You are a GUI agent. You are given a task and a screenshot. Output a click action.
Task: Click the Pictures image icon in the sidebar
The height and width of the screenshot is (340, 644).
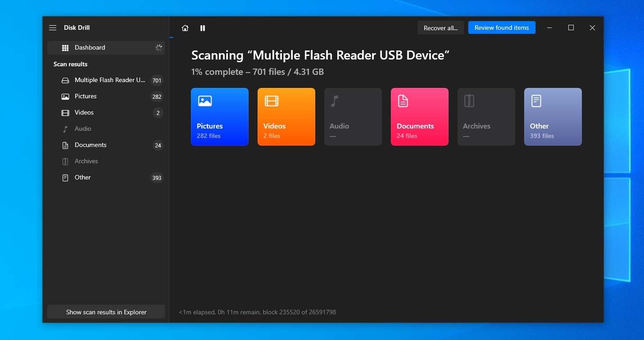point(65,96)
